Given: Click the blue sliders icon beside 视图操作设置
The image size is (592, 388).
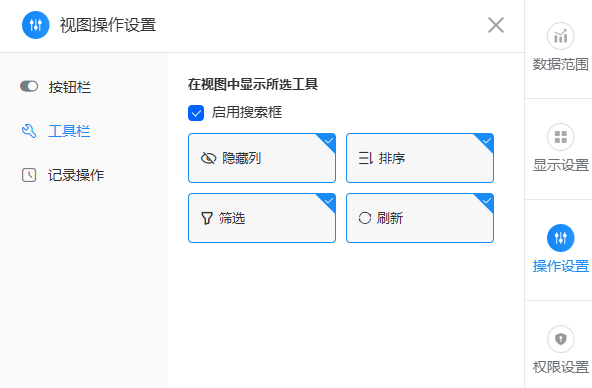Looking at the screenshot, I should (35, 25).
